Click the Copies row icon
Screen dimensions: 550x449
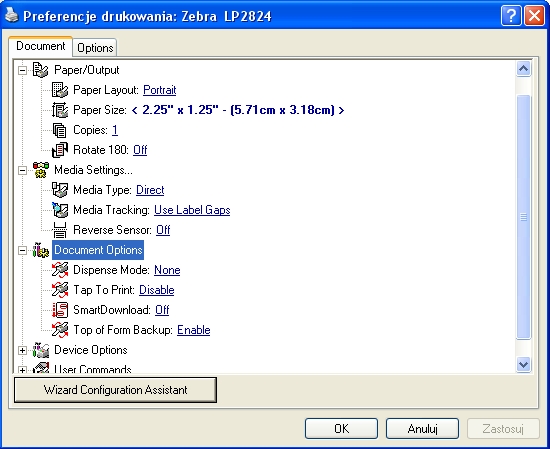coord(60,130)
